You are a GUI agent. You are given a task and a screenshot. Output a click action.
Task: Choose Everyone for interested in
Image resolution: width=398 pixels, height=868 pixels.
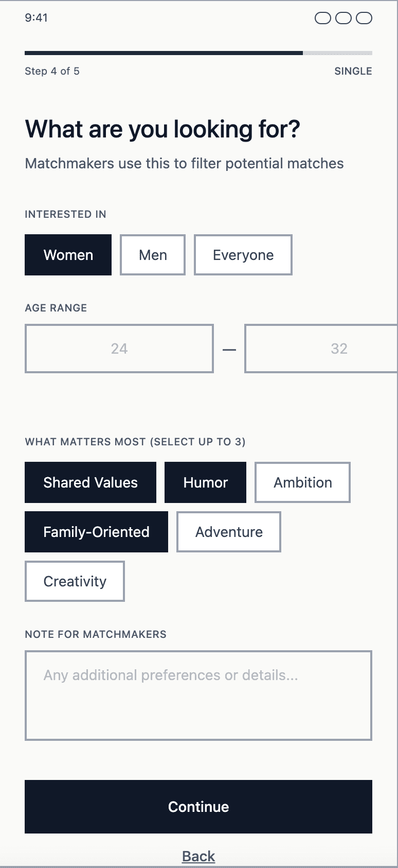pos(243,254)
